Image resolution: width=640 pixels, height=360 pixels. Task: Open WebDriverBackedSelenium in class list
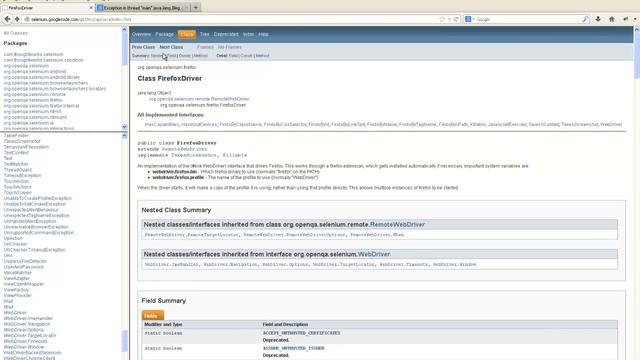click(32, 353)
